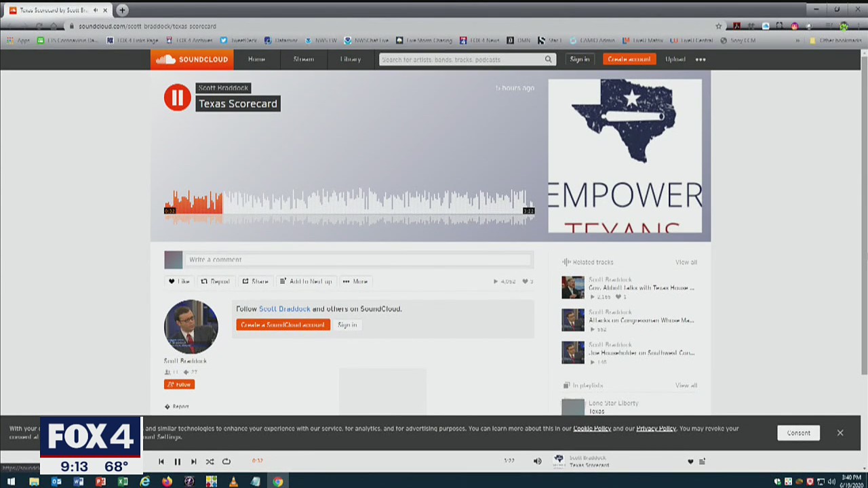This screenshot has width=868, height=488.
Task: Open the Other bookmarks folder
Action: [x=835, y=41]
